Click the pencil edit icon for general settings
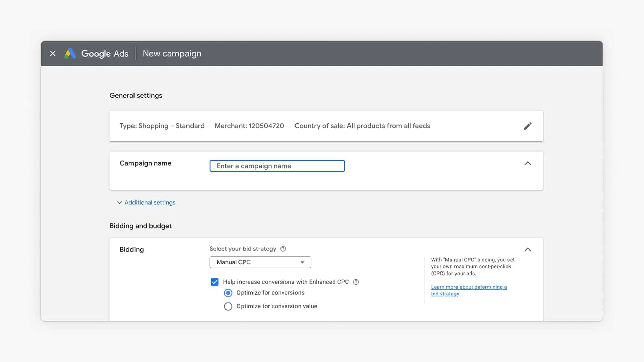Screen dimensions: 644x362 (527, 126)
